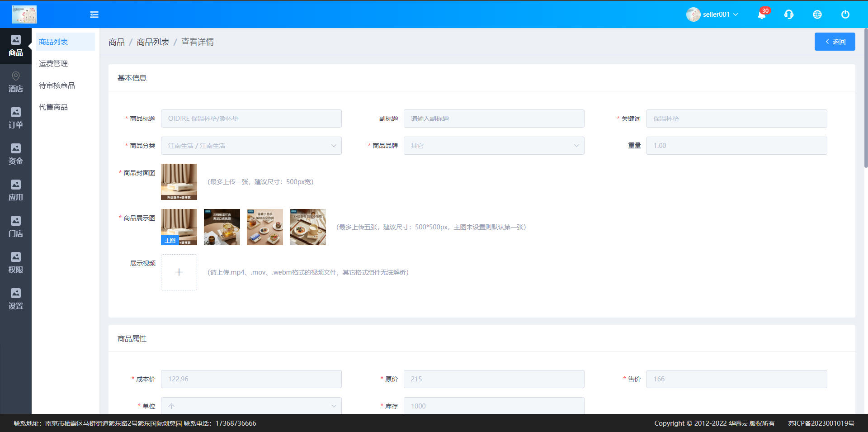Click the 商品封面图 cover thumbnail
868x432 pixels.
(179, 182)
